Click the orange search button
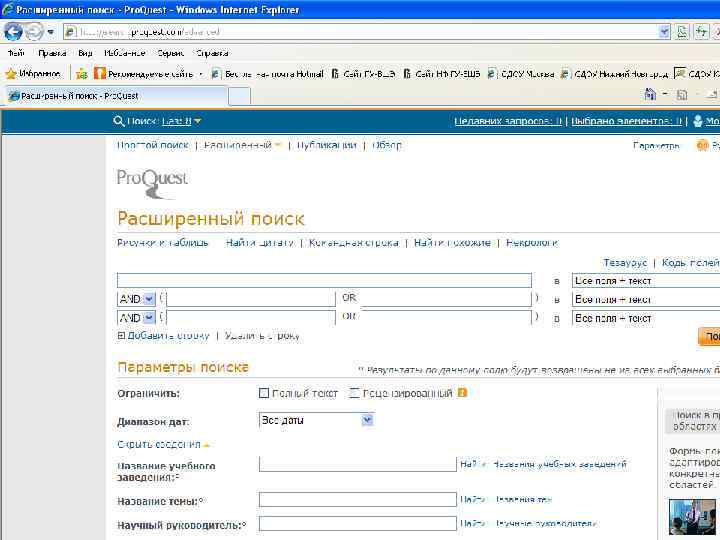This screenshot has height=540, width=720. click(x=709, y=337)
